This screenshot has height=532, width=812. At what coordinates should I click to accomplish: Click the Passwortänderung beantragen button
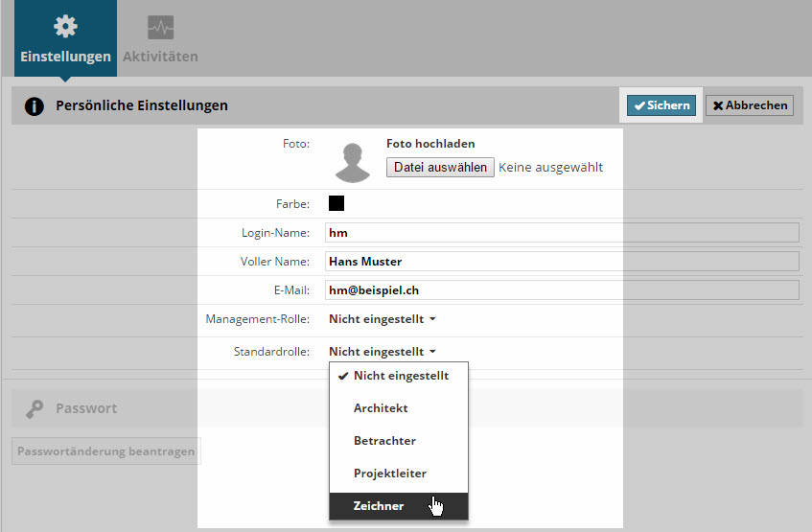(106, 451)
